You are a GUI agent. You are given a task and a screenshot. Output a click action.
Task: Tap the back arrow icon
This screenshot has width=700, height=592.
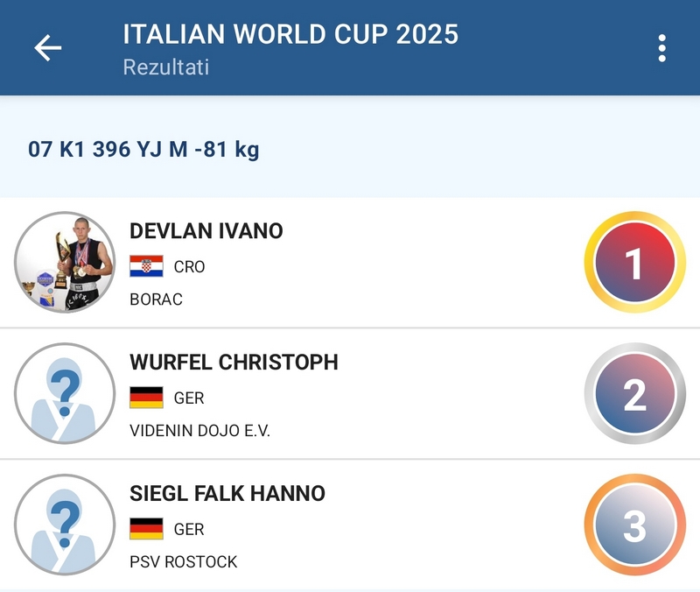coord(47,48)
